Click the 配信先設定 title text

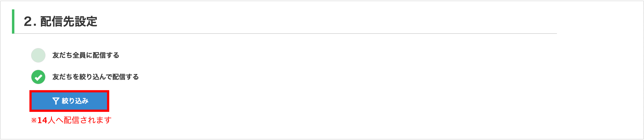[69, 22]
